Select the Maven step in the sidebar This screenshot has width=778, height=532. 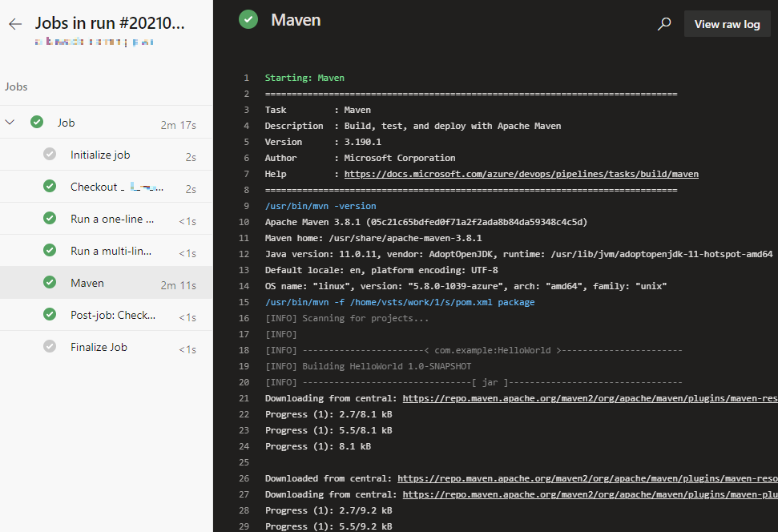point(87,282)
